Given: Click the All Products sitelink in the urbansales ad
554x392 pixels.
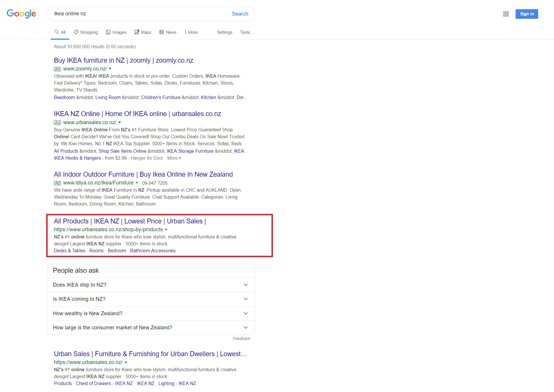Looking at the screenshot, I should (66, 151).
